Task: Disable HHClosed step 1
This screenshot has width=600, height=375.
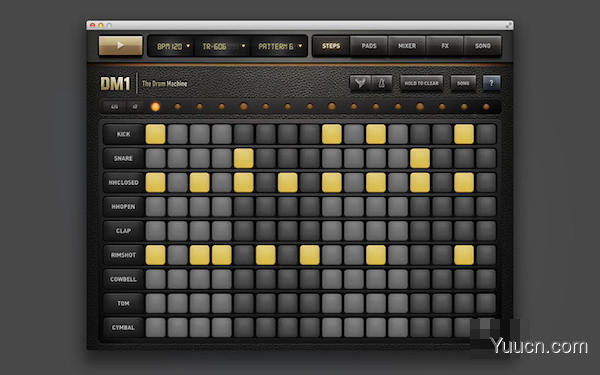Action: click(x=155, y=183)
